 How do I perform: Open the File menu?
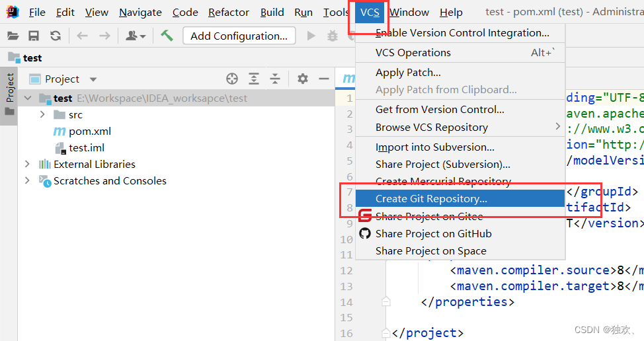37,13
